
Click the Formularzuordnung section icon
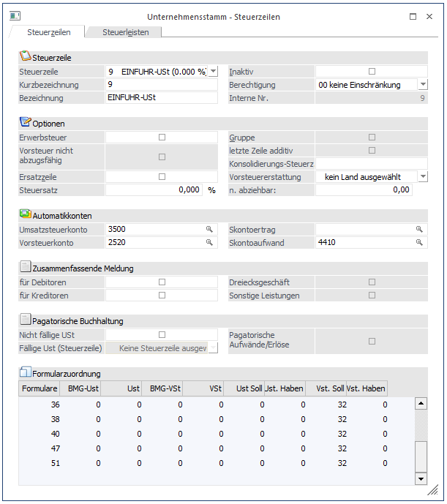click(x=25, y=373)
